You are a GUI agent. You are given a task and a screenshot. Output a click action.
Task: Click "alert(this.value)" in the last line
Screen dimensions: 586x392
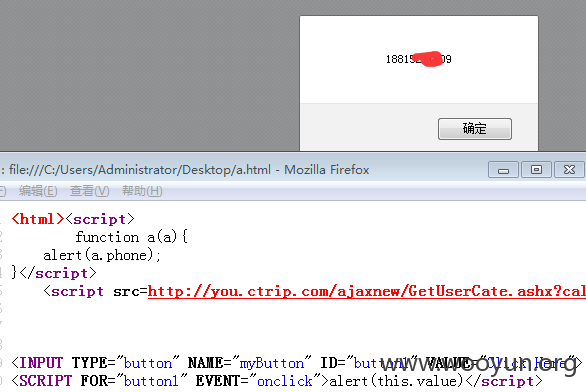point(397,381)
